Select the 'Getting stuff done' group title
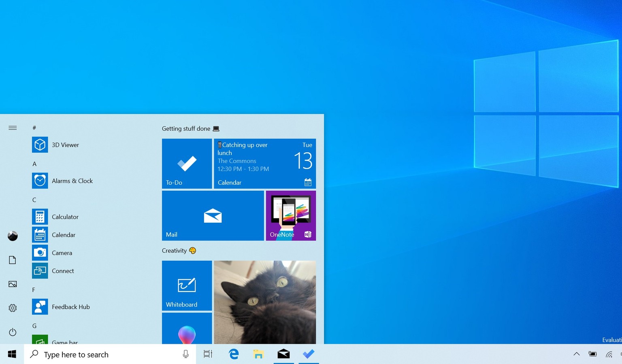This screenshot has height=364, width=622. tap(186, 129)
